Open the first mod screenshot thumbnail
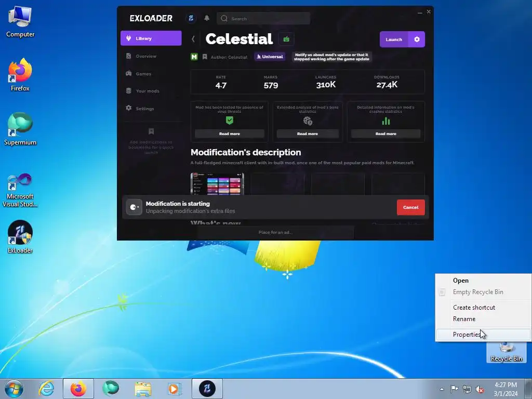532x399 pixels. point(217,183)
